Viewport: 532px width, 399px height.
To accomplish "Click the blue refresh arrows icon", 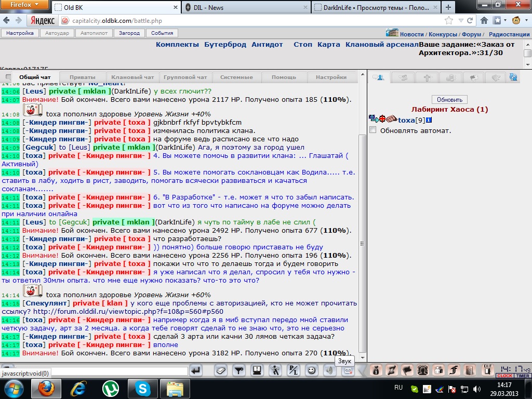I will [513, 77].
